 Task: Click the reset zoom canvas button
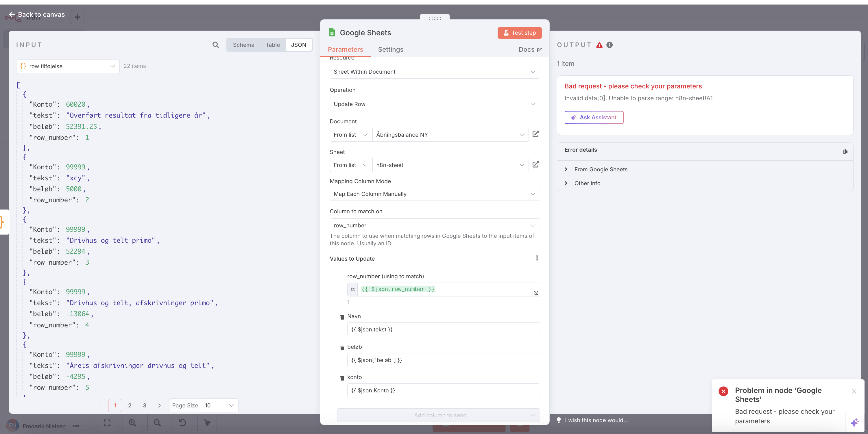tap(182, 422)
